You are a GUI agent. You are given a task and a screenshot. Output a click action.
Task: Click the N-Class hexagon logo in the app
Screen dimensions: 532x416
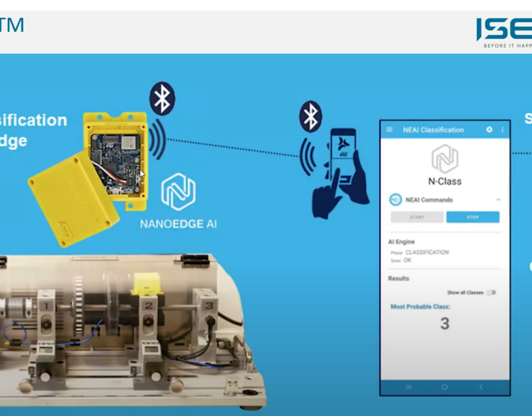[x=445, y=159]
